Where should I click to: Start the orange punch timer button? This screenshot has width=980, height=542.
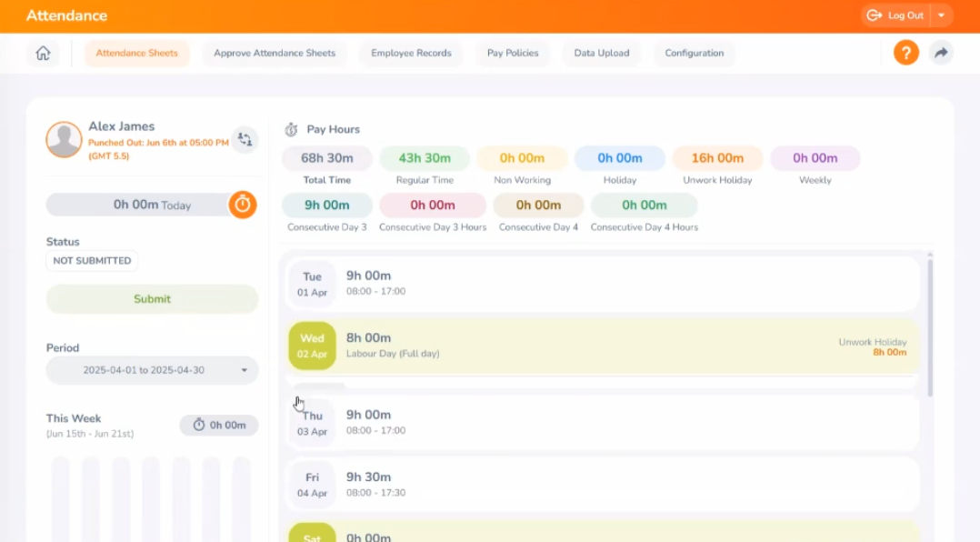tap(243, 205)
